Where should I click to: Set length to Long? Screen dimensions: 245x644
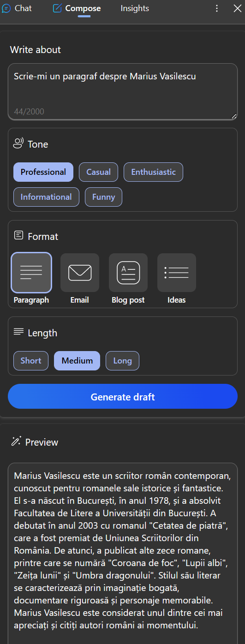coord(122,361)
